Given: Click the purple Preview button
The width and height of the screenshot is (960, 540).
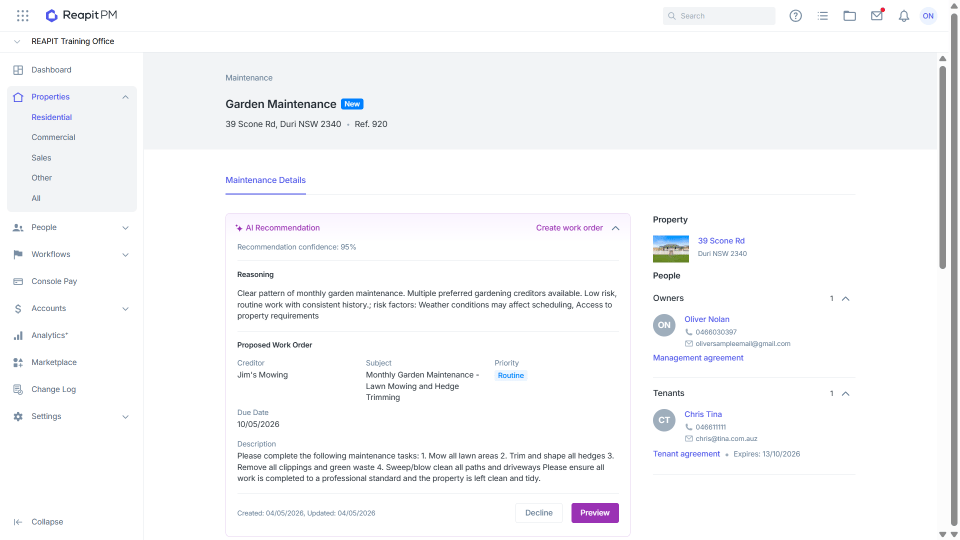Looking at the screenshot, I should tap(595, 513).
